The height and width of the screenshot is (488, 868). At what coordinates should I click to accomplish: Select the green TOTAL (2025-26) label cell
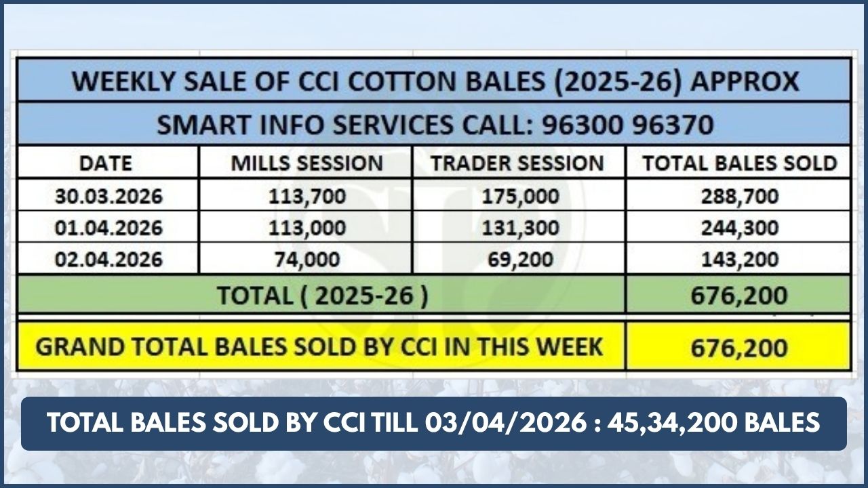coord(321,296)
